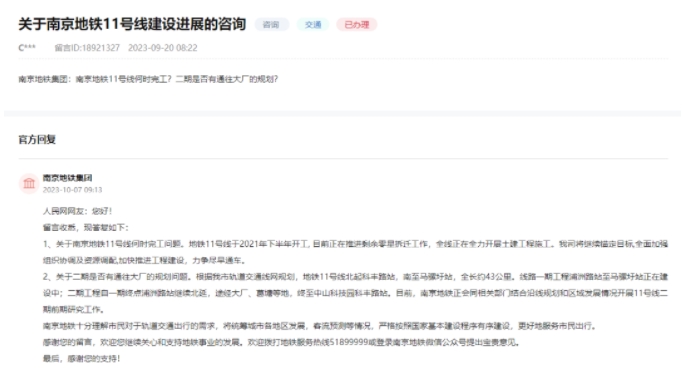Click the hotline sentence with 51899999
This screenshot has height=384, width=694.
click(281, 342)
